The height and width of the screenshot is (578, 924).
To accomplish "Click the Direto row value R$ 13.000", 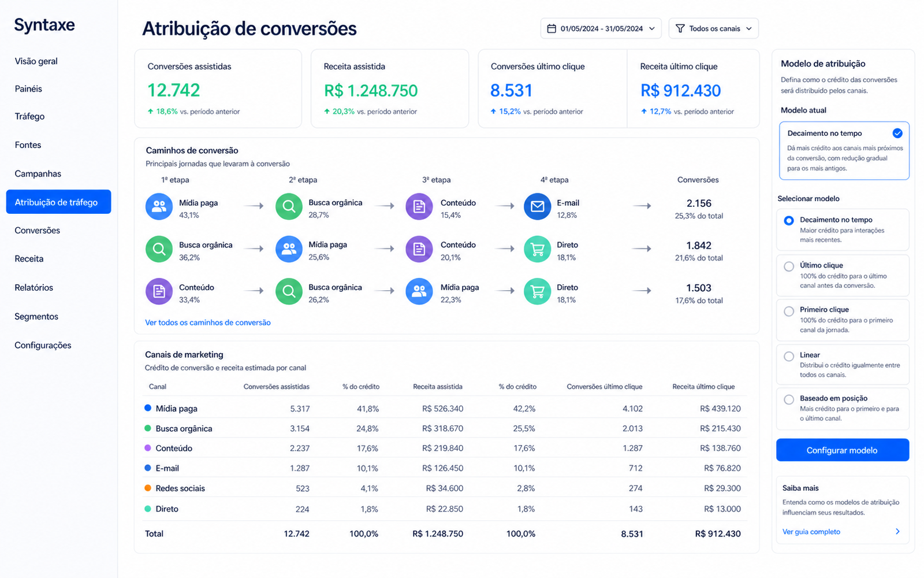I will 722,509.
